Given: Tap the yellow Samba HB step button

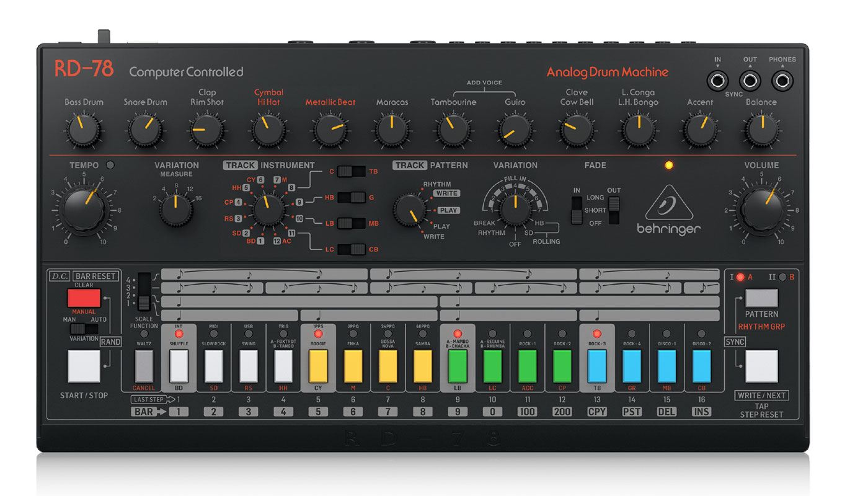Looking at the screenshot, I should click(x=423, y=366).
